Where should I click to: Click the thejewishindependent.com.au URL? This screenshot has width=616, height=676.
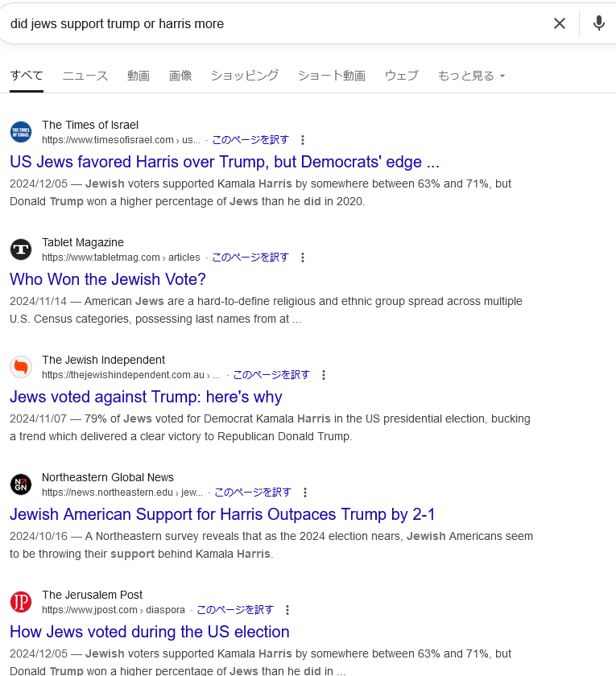coord(130,375)
